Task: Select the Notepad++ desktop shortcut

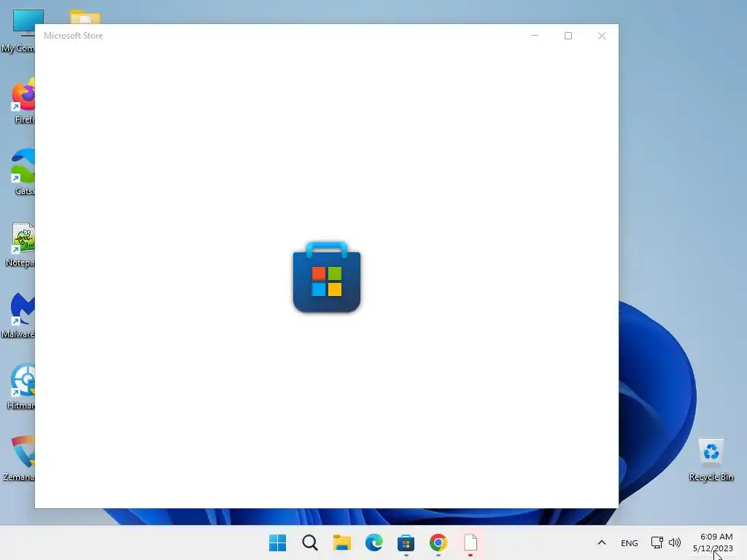Action: coord(20,245)
